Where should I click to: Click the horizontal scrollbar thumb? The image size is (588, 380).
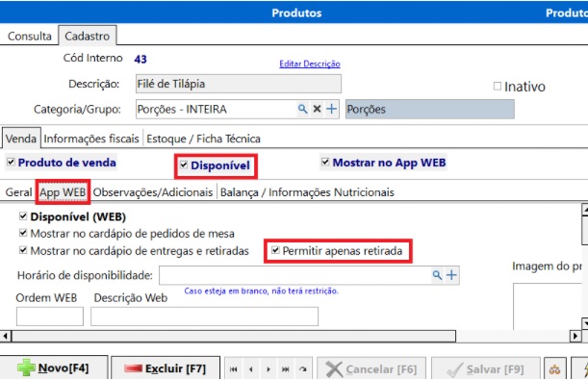pos(234,336)
